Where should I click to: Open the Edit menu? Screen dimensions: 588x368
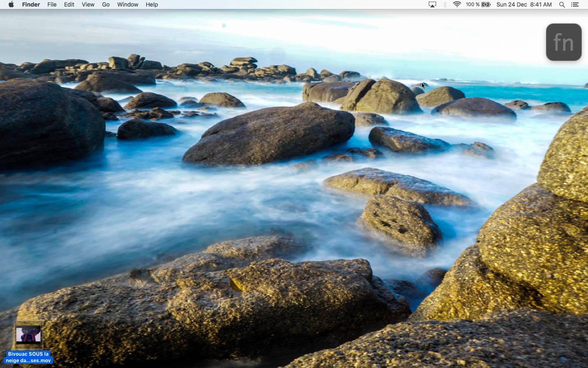click(x=69, y=4)
